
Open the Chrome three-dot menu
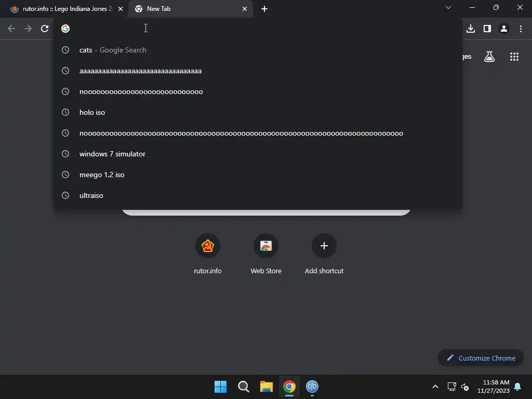click(x=521, y=29)
